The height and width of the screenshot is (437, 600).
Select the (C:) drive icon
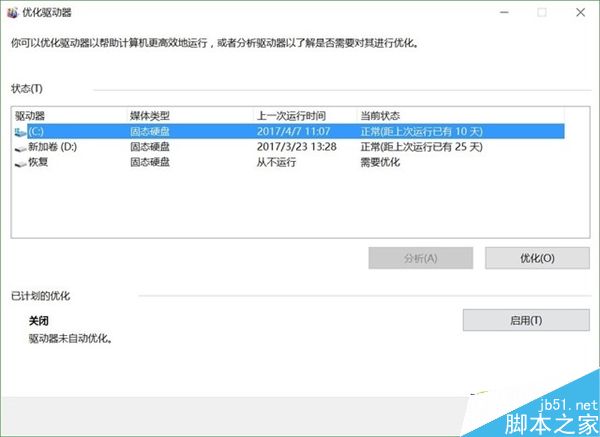tap(20, 132)
